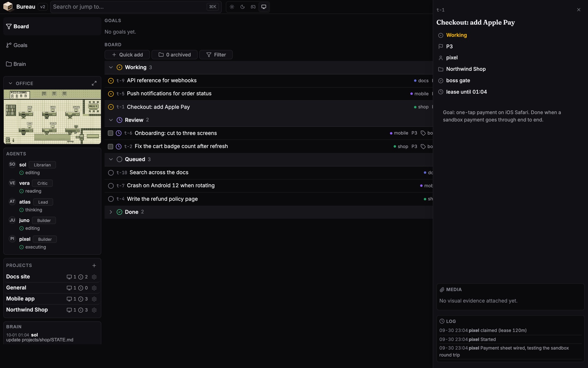Image resolution: width=588 pixels, height=368 pixels.
Task: Select agent atlas in Agents list
Action: pyautogui.click(x=25, y=202)
